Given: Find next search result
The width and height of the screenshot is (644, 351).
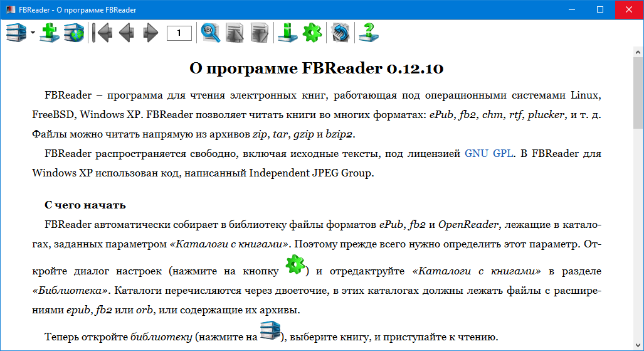Looking at the screenshot, I should coord(260,33).
